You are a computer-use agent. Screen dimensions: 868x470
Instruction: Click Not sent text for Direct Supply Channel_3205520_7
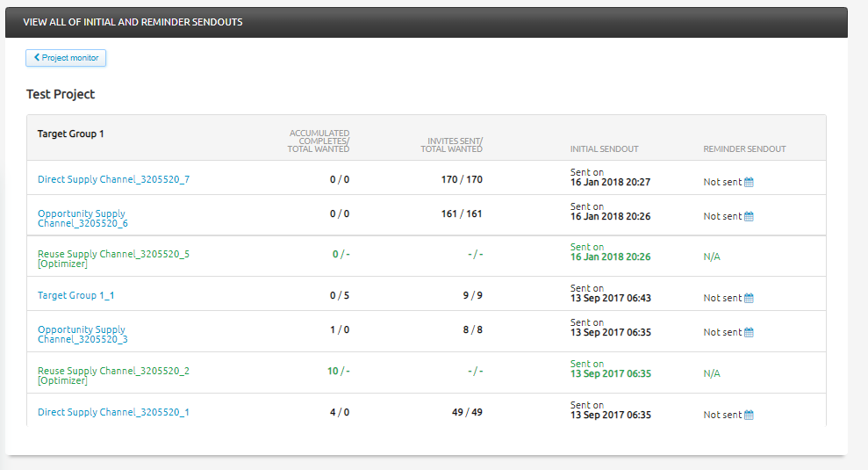(x=721, y=183)
